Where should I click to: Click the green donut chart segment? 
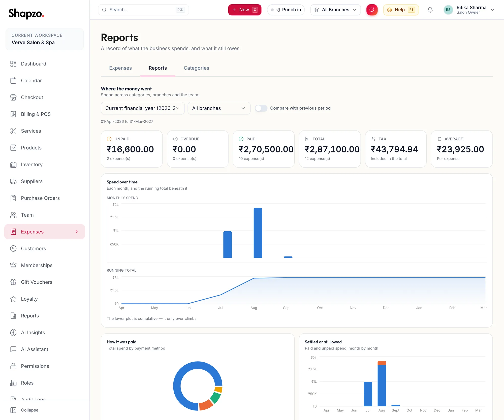point(216,397)
